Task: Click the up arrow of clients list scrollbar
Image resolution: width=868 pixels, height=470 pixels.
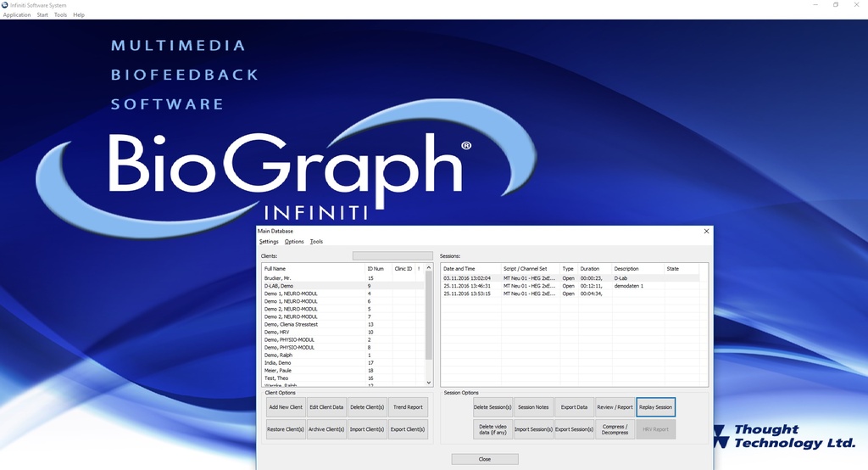Action: 428,268
